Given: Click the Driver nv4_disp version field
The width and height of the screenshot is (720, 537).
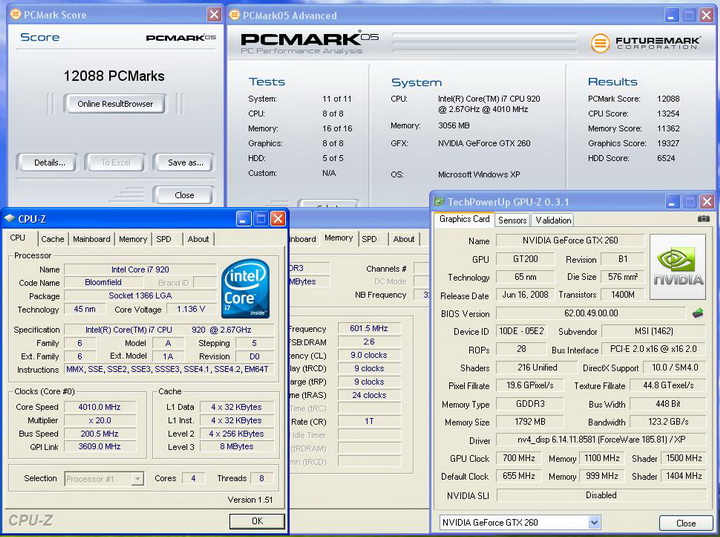Looking at the screenshot, I should tap(601, 440).
